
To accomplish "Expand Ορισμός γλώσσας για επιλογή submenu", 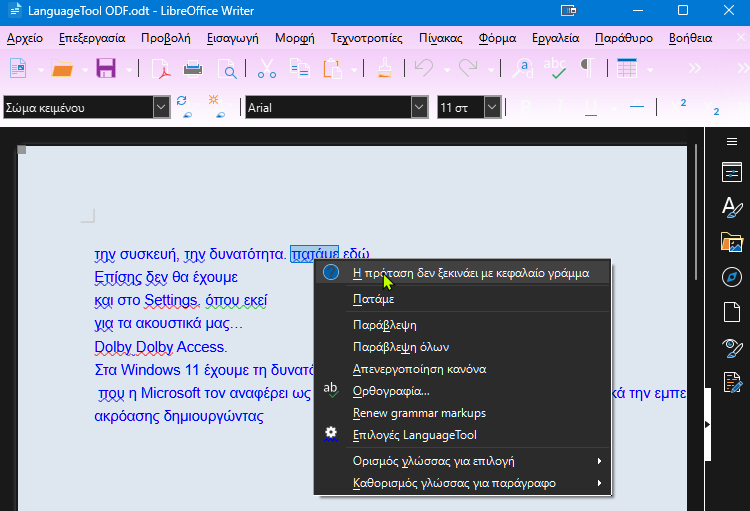I will (x=463, y=461).
